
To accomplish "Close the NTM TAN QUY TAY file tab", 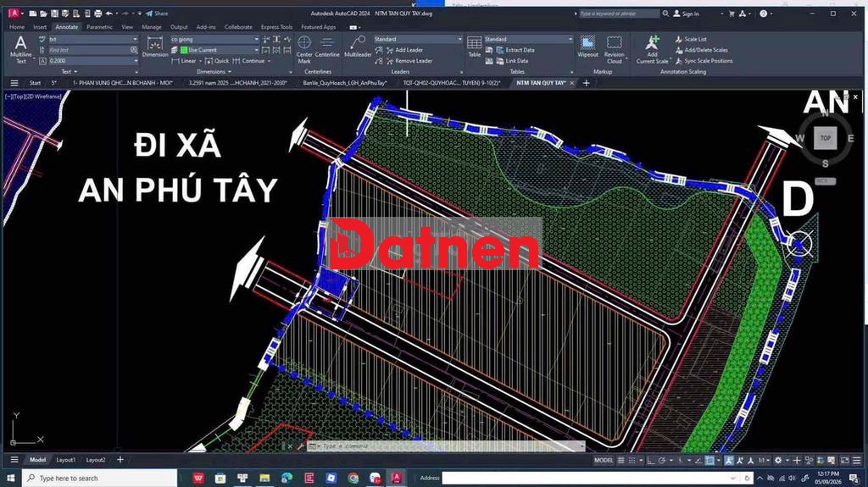I will click(572, 82).
